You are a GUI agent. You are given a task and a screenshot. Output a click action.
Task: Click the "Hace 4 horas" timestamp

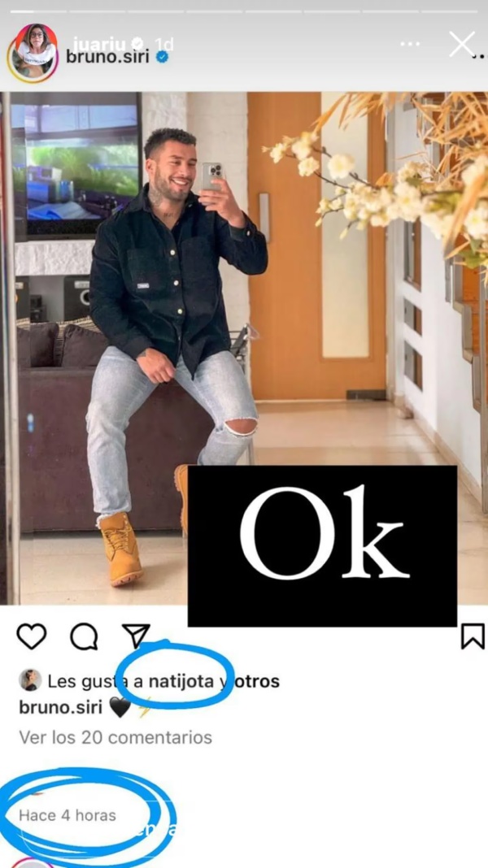[x=68, y=814]
